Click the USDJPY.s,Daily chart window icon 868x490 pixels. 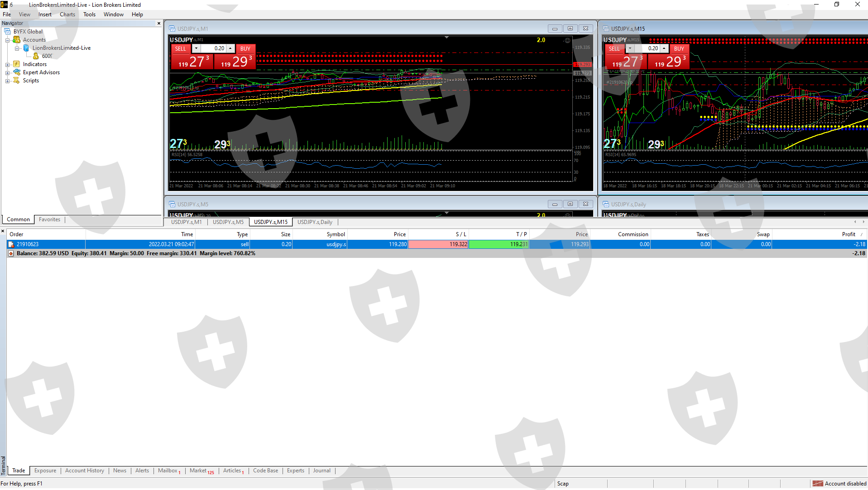click(606, 204)
